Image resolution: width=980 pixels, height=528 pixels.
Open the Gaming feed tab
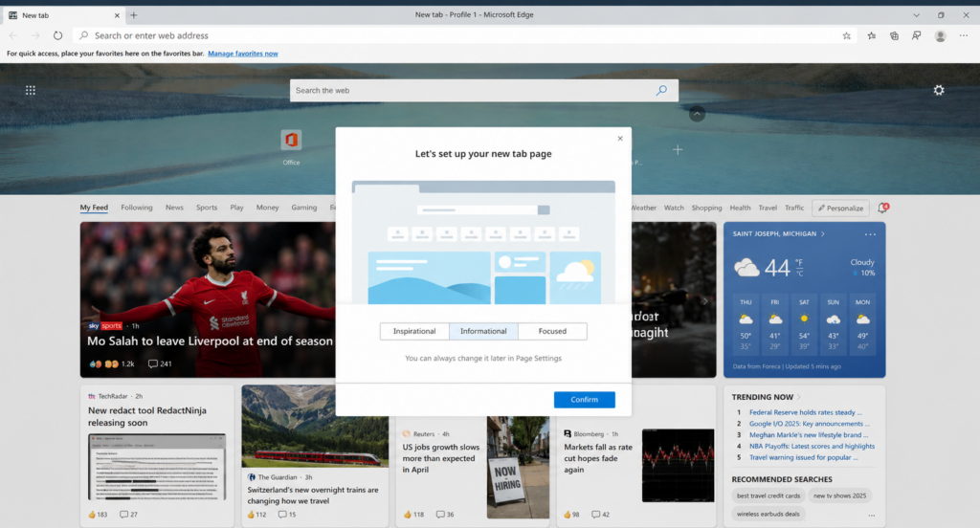pos(304,208)
